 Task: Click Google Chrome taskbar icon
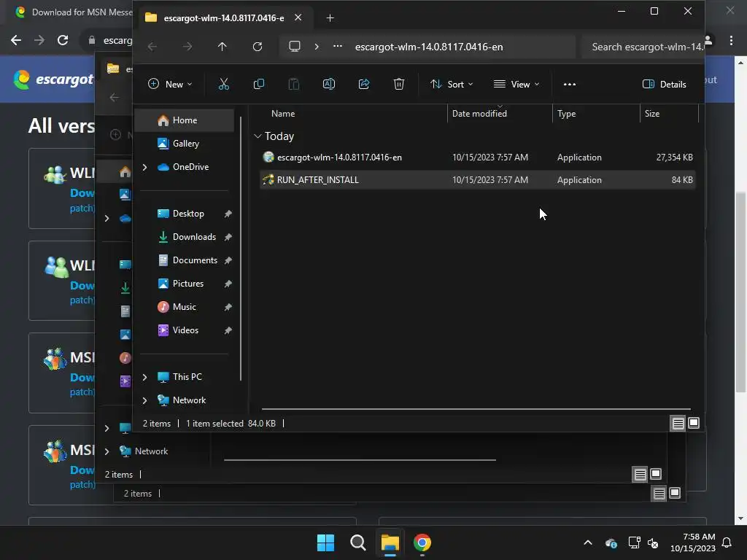point(422,542)
